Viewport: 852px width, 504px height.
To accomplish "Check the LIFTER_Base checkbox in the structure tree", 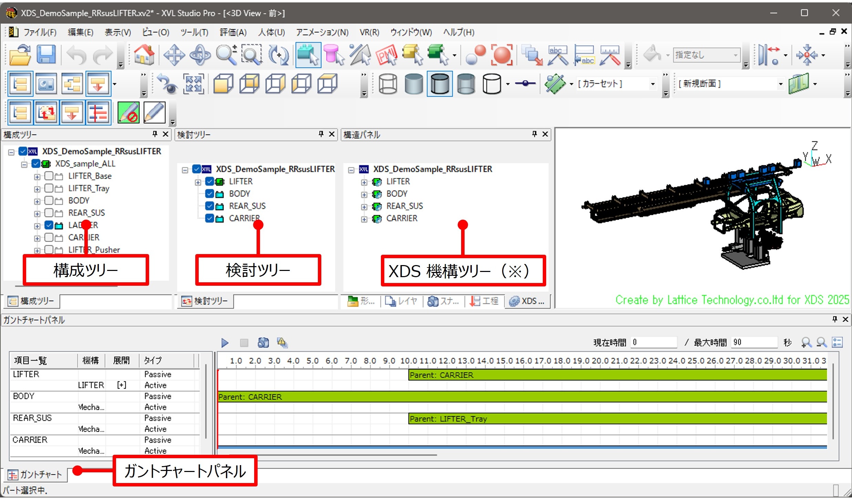I will 49,176.
